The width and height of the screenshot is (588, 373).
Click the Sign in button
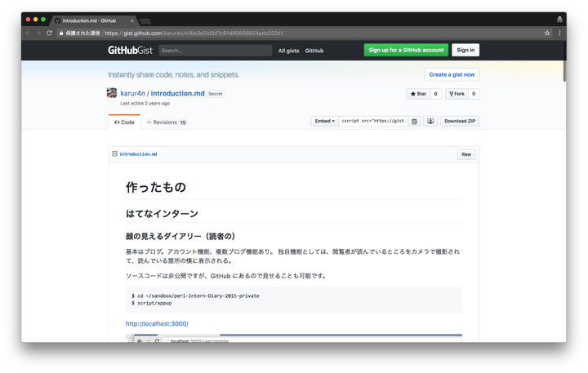pyautogui.click(x=465, y=50)
